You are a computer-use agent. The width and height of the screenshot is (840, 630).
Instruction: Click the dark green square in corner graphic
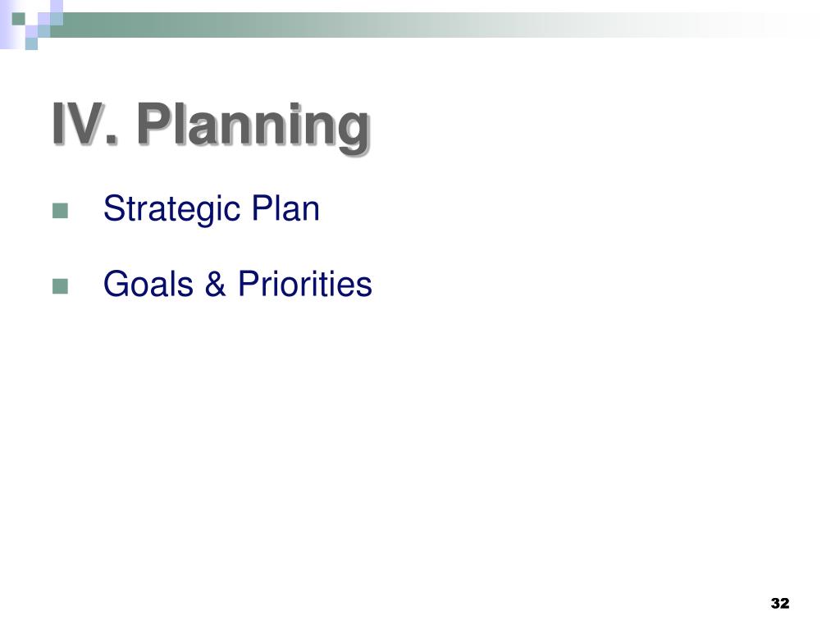pyautogui.click(x=19, y=19)
